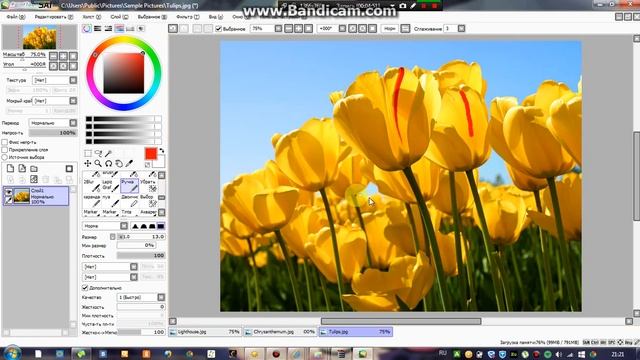Image resolution: width=640 pixels, height=360 pixels.
Task: Show the scratchpad panel icon
Action: (141, 29)
